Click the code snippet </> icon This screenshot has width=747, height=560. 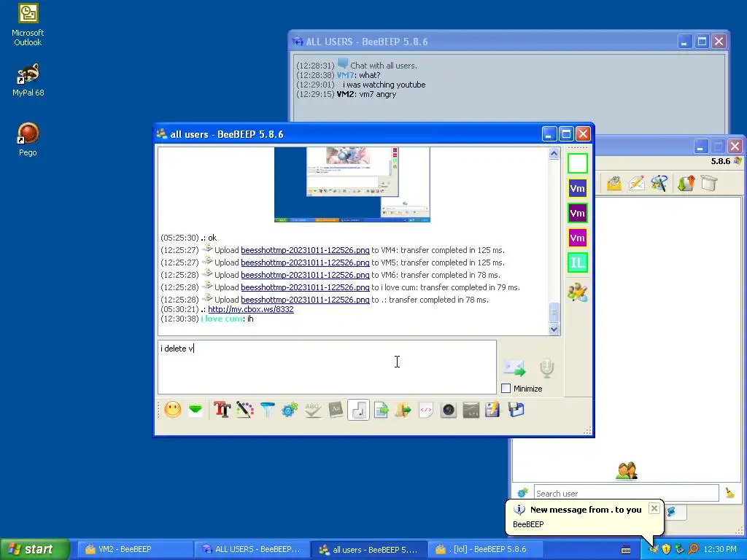click(x=425, y=410)
